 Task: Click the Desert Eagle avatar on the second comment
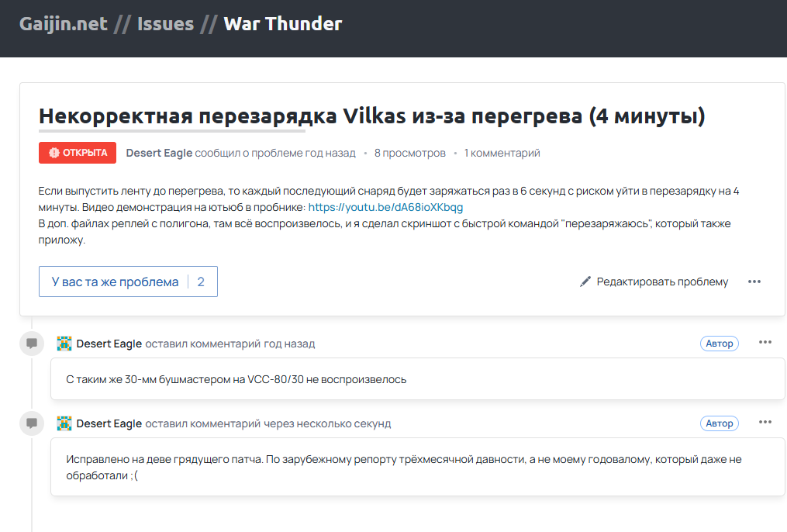click(x=64, y=423)
